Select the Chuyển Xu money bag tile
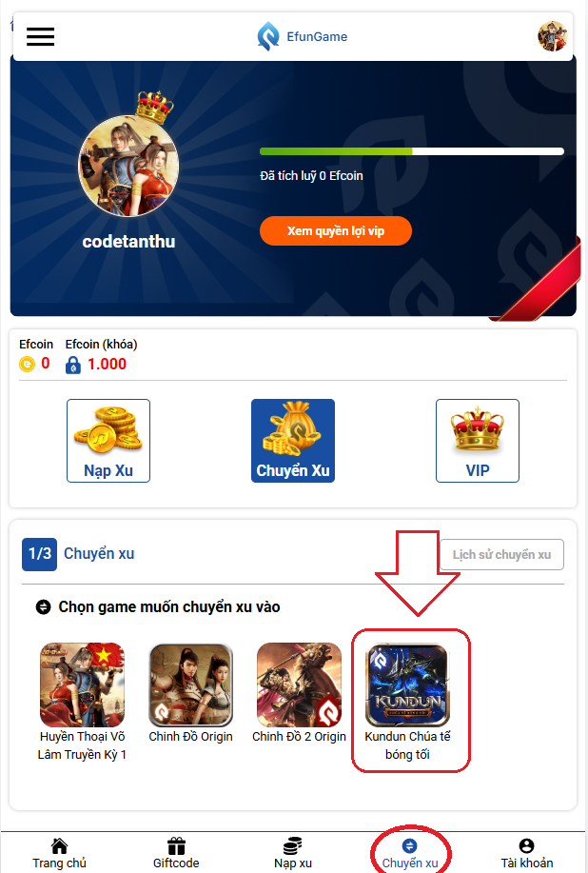The width and height of the screenshot is (588, 873). [x=293, y=441]
